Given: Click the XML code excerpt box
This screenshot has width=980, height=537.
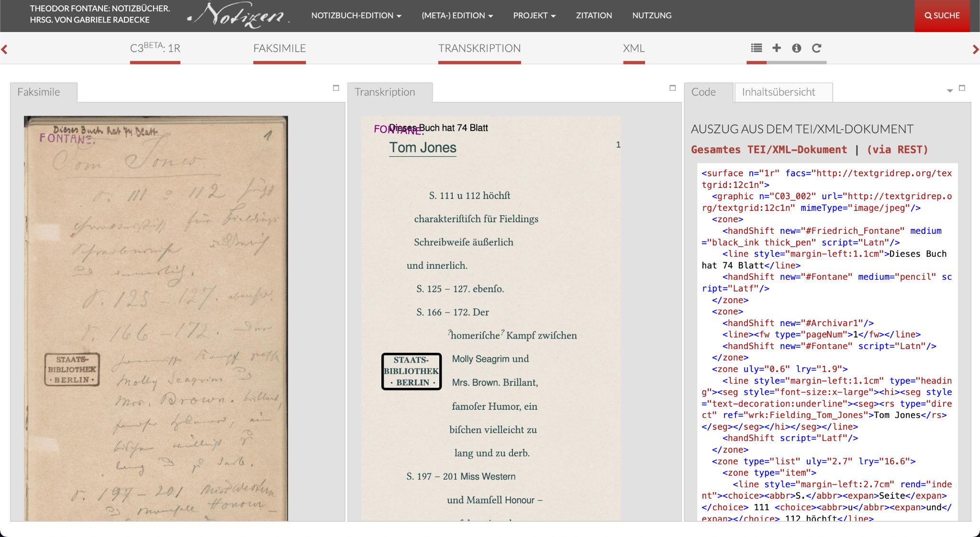Looking at the screenshot, I should pos(827,342).
